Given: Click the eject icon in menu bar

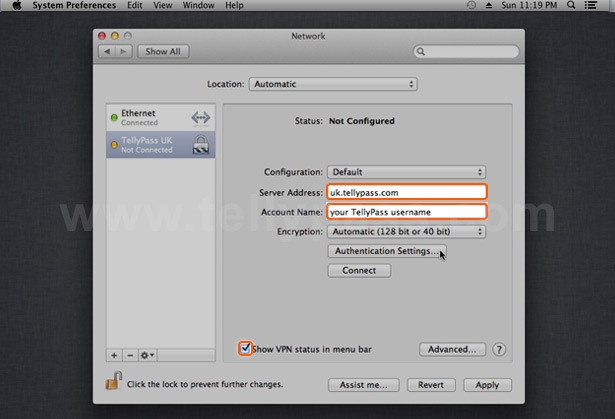Looking at the screenshot, I should 489,5.
